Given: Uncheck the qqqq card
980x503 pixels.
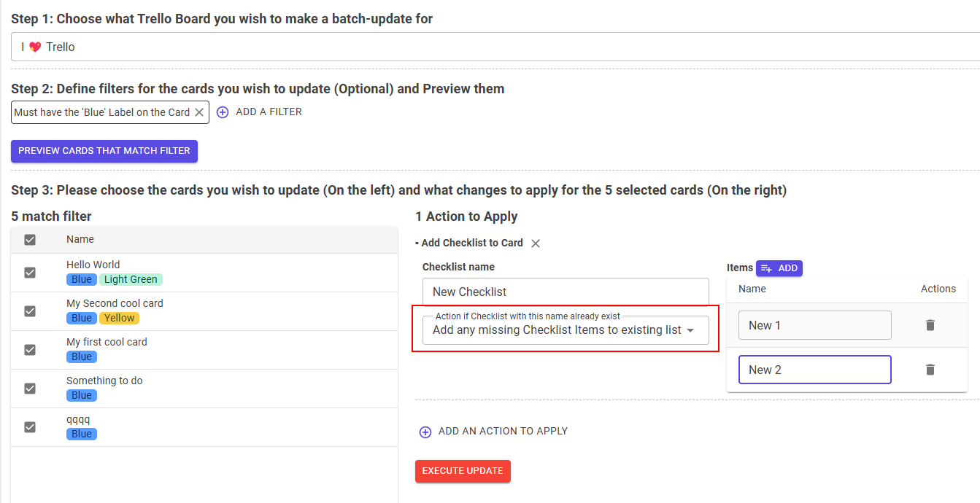Looking at the screenshot, I should (30, 427).
